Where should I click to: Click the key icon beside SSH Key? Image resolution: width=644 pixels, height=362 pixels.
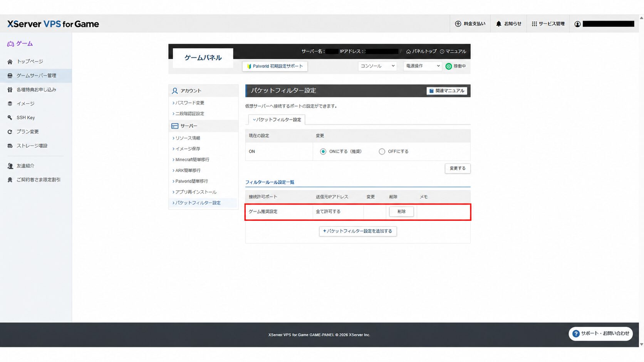tap(10, 118)
